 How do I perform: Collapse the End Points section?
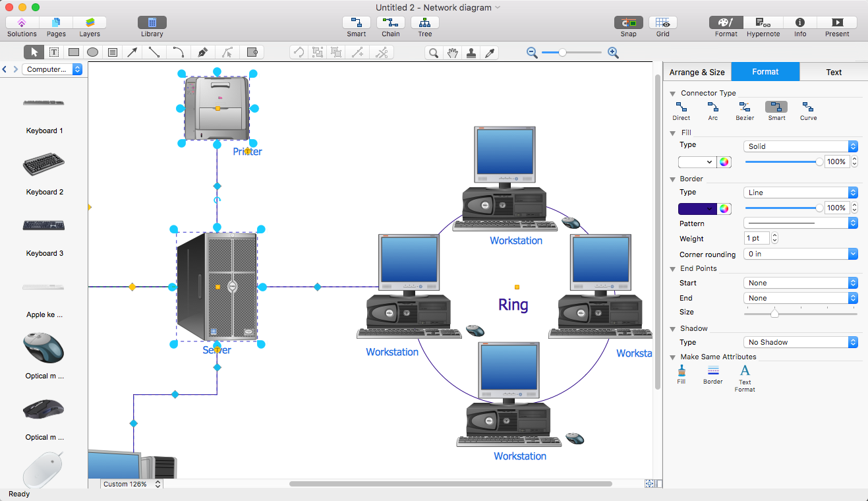(x=673, y=268)
